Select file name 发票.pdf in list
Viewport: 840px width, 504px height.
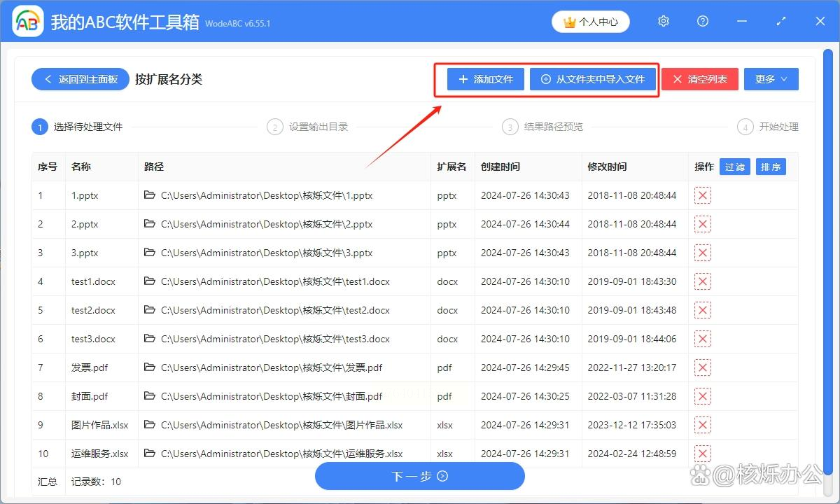90,367
